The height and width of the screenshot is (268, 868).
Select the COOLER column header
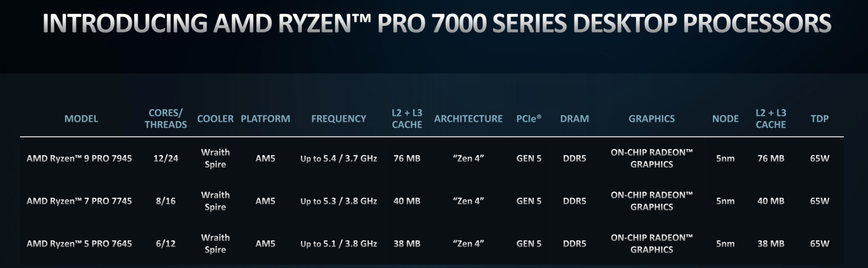[x=215, y=119]
